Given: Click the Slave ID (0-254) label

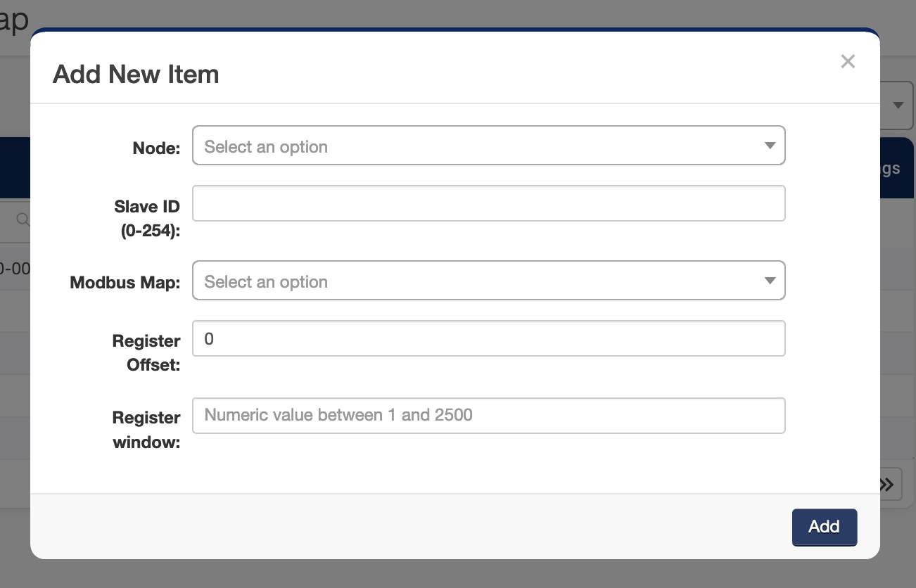Looking at the screenshot, I should click(x=146, y=219).
